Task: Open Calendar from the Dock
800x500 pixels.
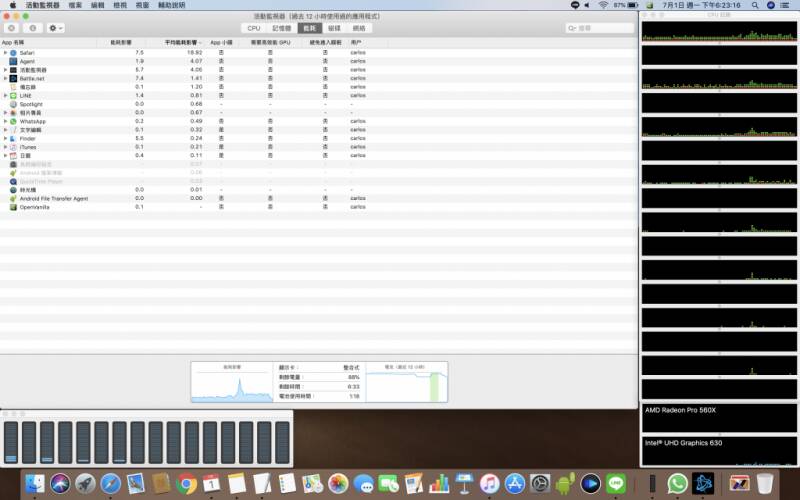Action: 212,483
